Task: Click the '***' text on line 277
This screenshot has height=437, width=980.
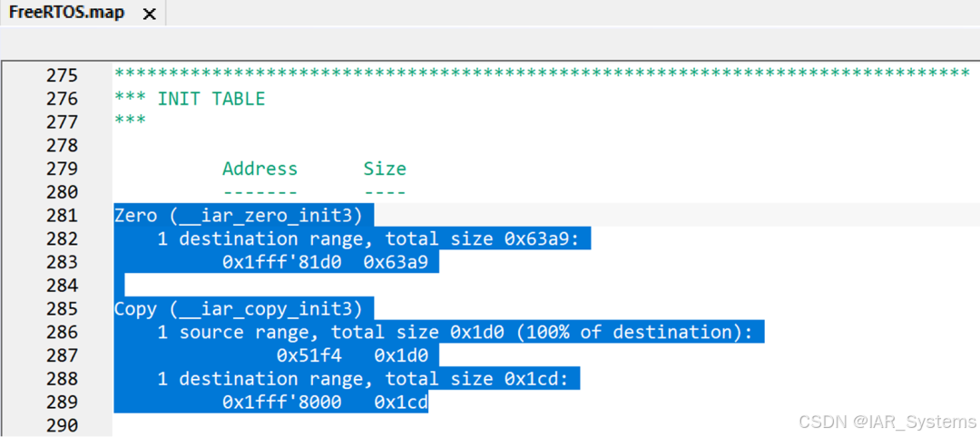Action: (x=130, y=121)
